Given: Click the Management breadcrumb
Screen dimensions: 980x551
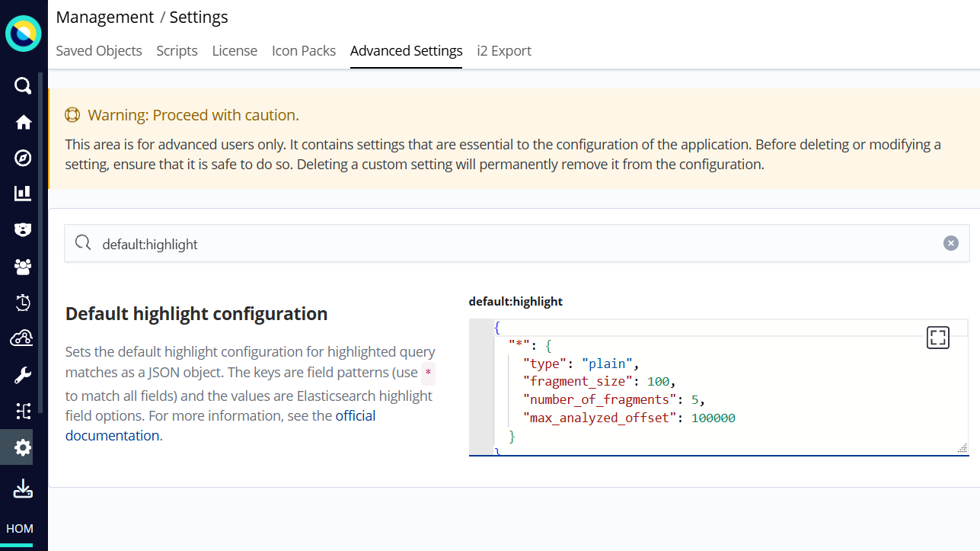Looking at the screenshot, I should (x=105, y=17).
